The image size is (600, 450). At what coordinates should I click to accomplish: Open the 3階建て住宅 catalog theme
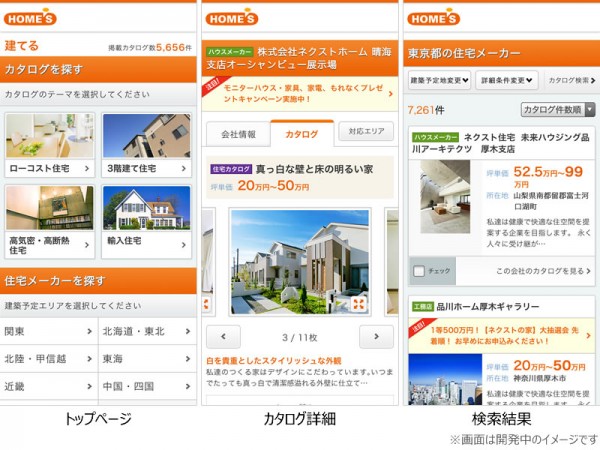coord(147,145)
